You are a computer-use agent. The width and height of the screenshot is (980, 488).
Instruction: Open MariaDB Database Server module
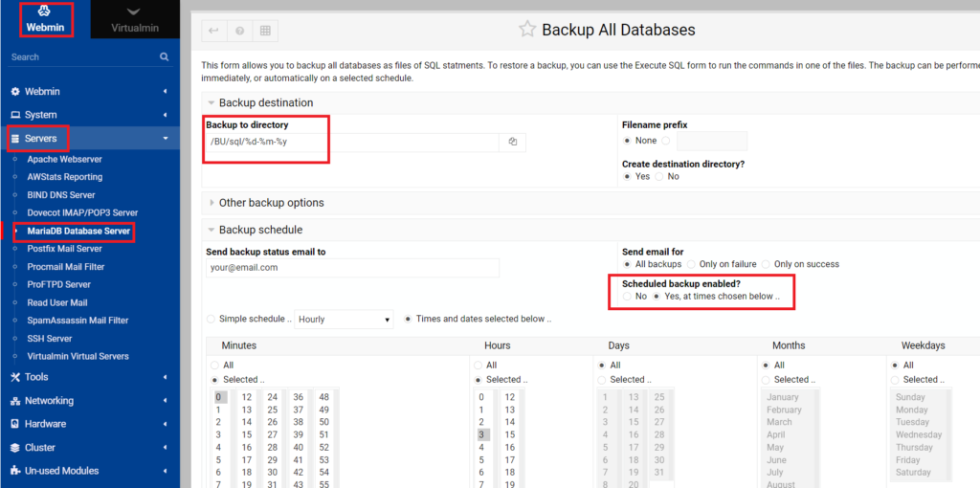click(x=78, y=231)
